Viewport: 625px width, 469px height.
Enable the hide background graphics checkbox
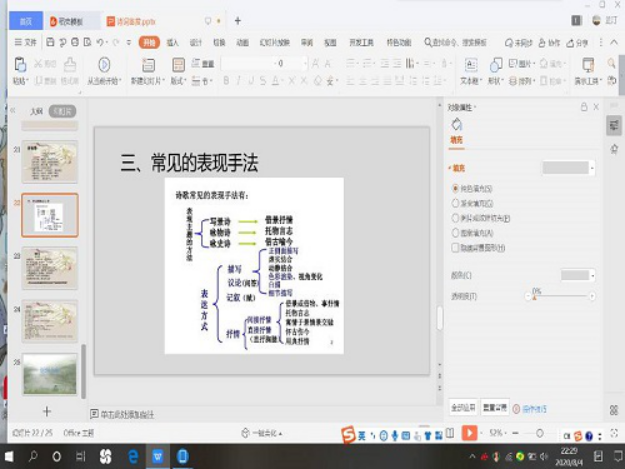pos(456,246)
